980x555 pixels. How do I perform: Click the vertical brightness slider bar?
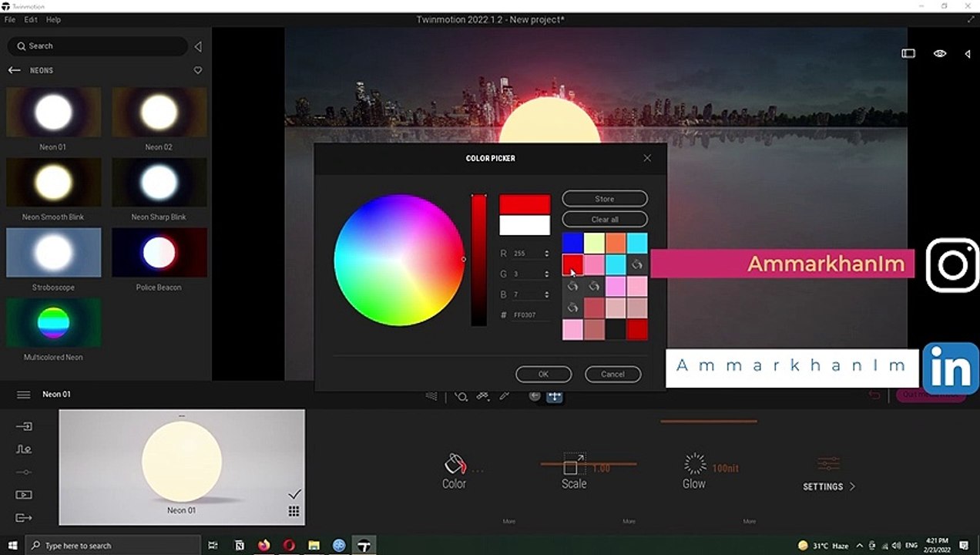(x=479, y=260)
